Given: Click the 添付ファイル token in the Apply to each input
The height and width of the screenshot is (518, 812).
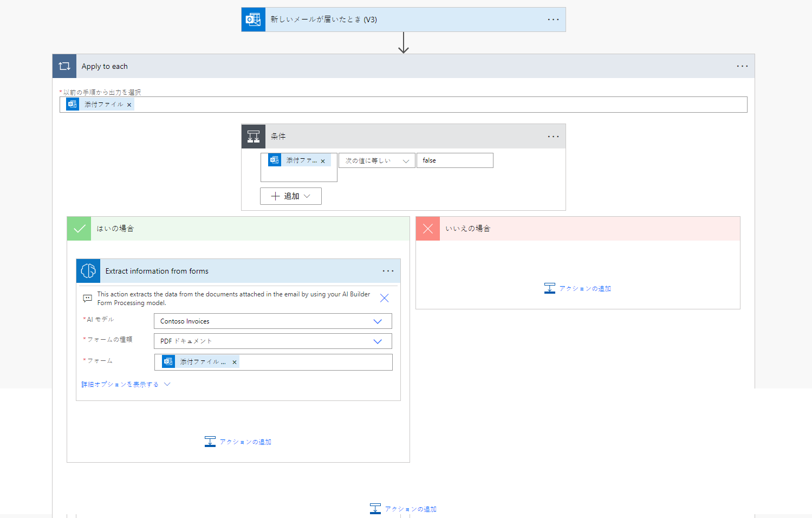Looking at the screenshot, I should tap(100, 105).
